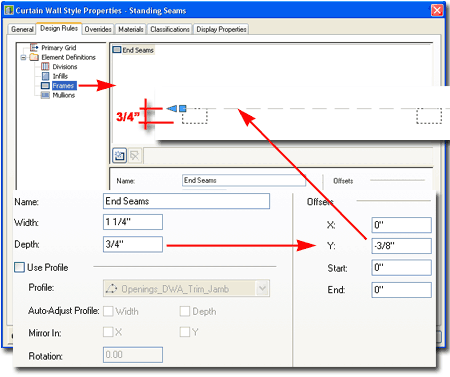
Task: Click the End offset field
Action: [402, 290]
